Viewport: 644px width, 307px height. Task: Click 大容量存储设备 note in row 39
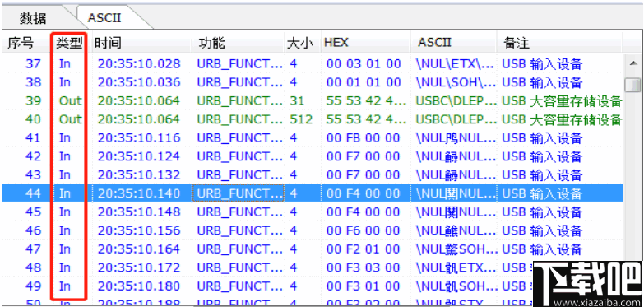[576, 100]
